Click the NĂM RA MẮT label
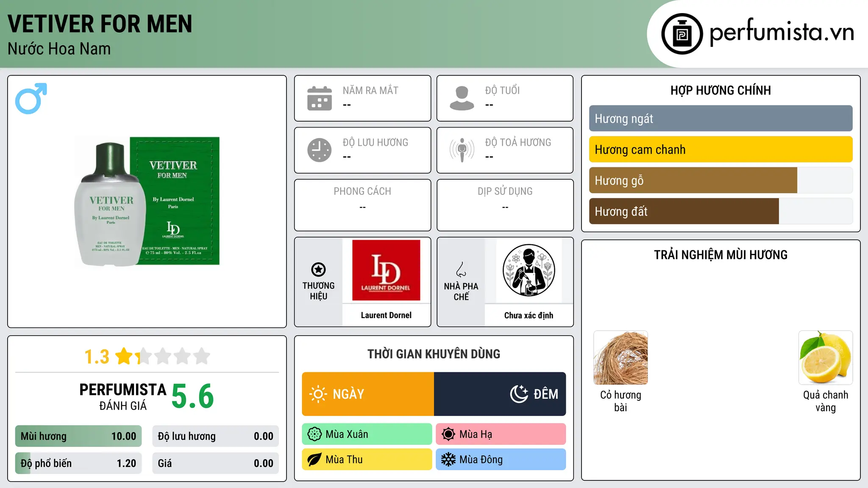 pos(370,90)
